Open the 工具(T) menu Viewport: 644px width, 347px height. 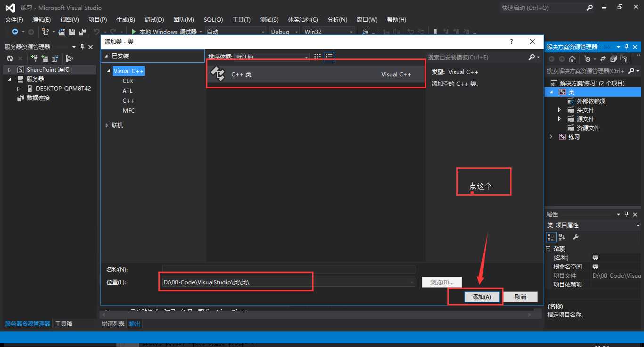click(x=241, y=20)
